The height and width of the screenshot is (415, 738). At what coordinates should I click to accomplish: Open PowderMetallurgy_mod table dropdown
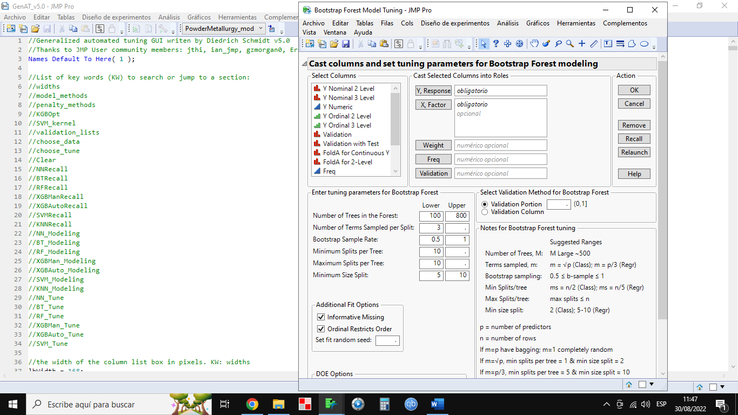click(x=260, y=29)
